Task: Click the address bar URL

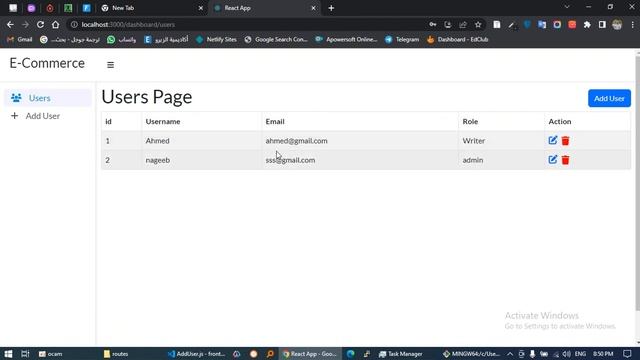Action: 128,24
